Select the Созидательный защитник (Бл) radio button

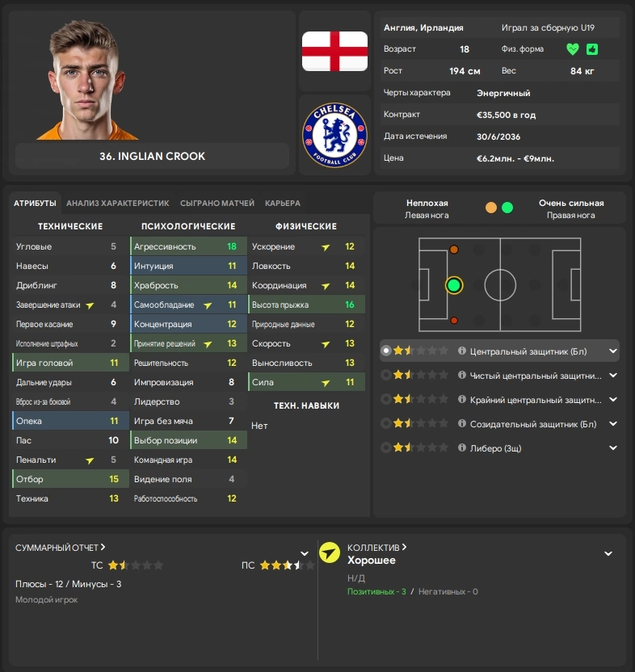(386, 423)
